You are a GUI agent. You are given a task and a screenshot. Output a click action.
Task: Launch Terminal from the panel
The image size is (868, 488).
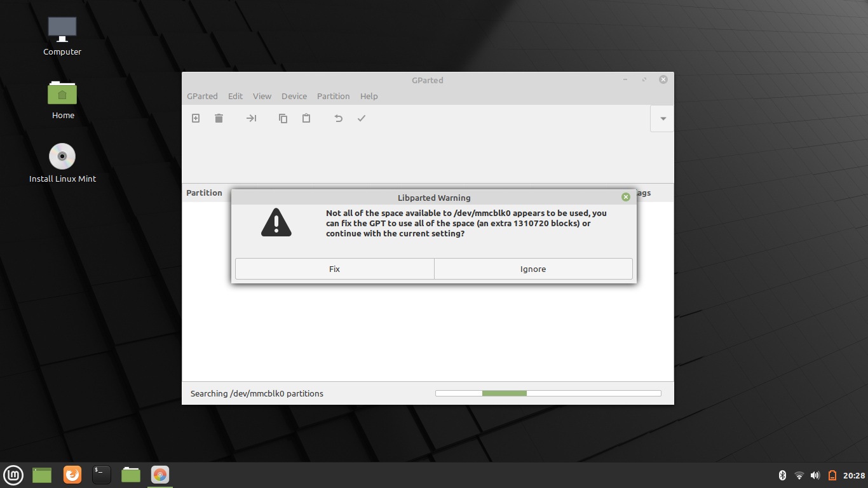[x=102, y=475]
